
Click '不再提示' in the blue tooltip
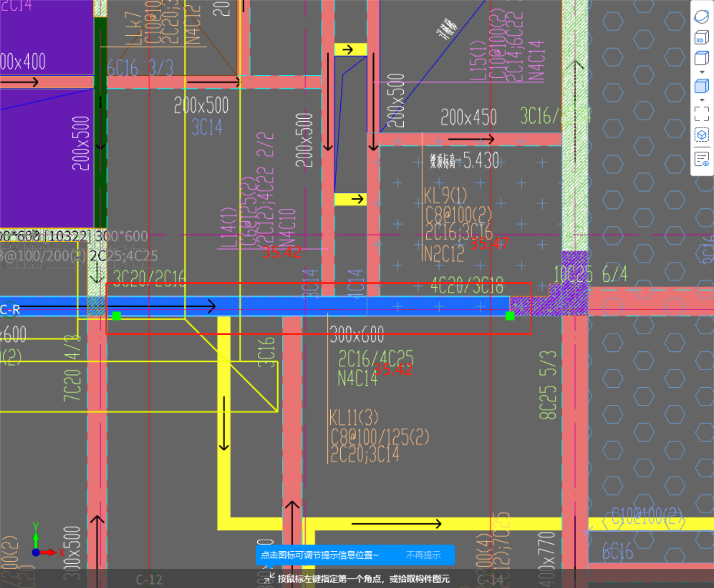coord(423,555)
